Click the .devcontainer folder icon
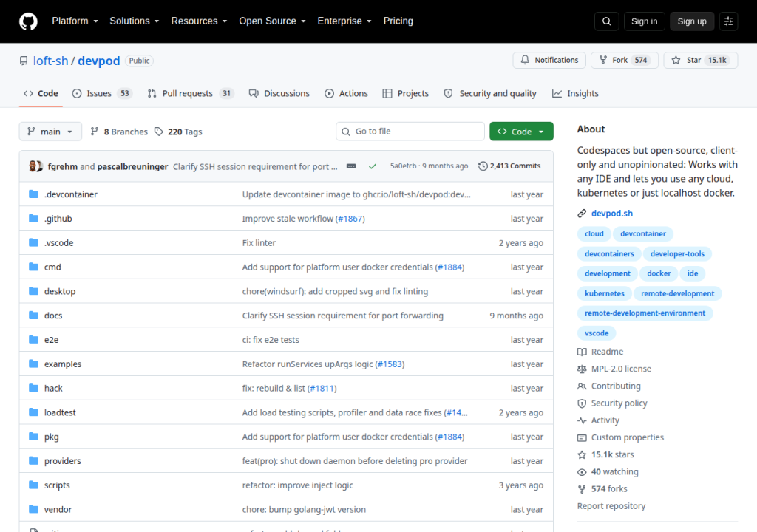The height and width of the screenshot is (532, 757). [33, 194]
